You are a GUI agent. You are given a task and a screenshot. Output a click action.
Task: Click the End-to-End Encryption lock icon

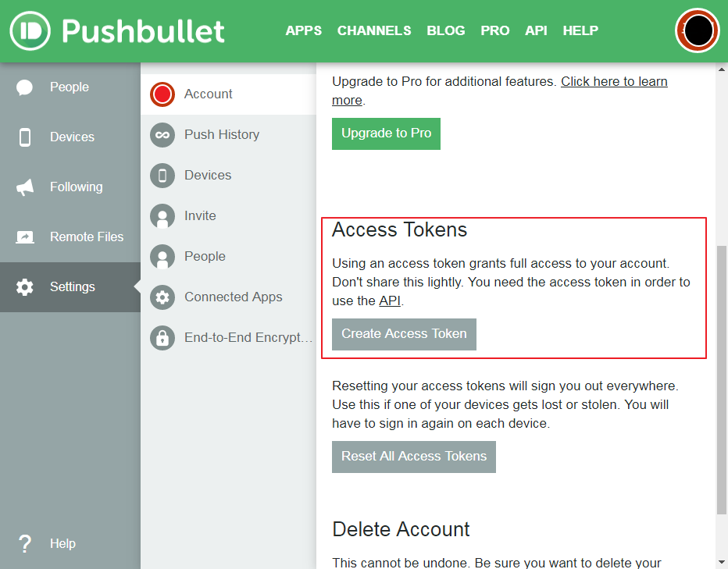pos(162,337)
